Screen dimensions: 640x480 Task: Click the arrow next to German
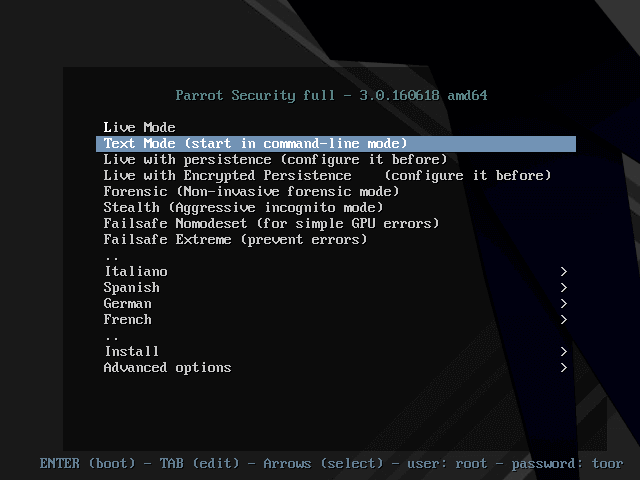click(x=564, y=303)
